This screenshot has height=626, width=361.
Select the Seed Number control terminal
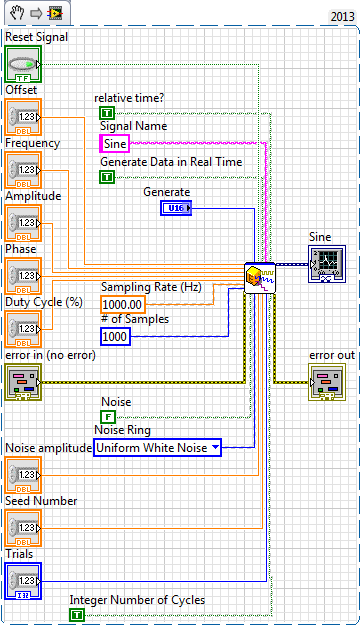[x=23, y=528]
